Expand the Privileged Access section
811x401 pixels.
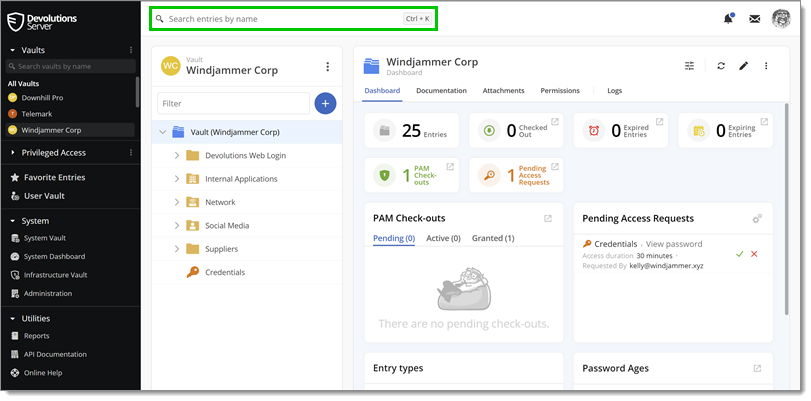13,153
